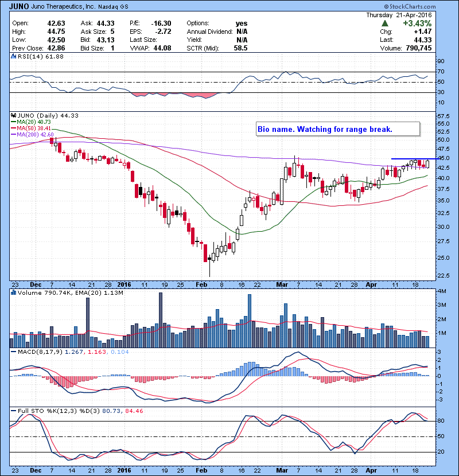
Task: Click the Juno Therapeutics, Inc. company name
Action: [x=64, y=6]
